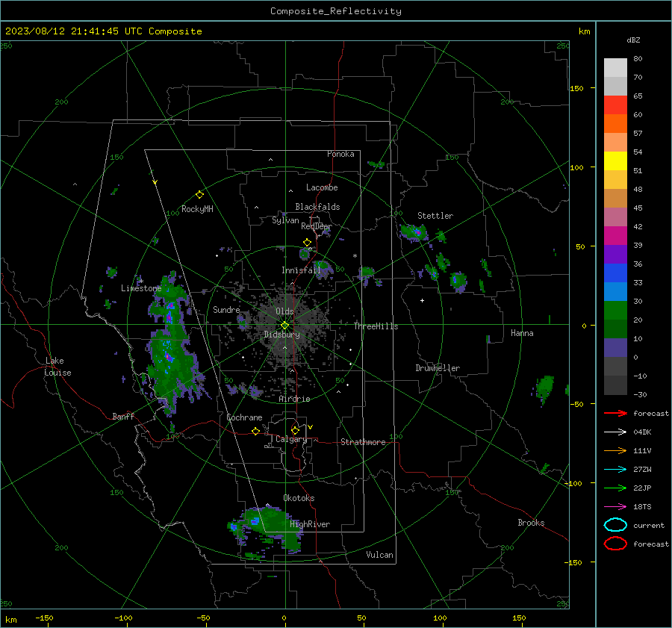Click the Ponoka label
The image size is (672, 628).
point(340,154)
